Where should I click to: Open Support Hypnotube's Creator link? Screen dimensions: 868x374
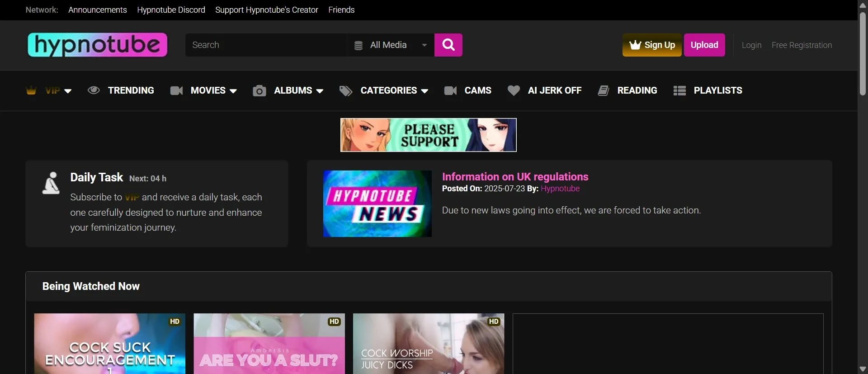click(x=267, y=10)
